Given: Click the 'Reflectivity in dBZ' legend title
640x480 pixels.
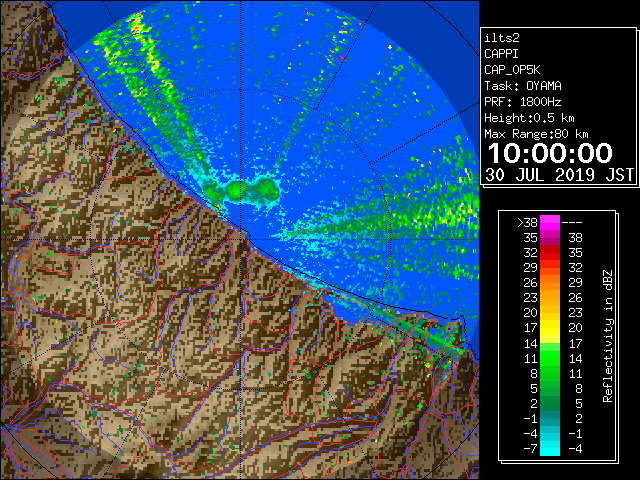Looking at the screenshot, I should click(x=608, y=336).
